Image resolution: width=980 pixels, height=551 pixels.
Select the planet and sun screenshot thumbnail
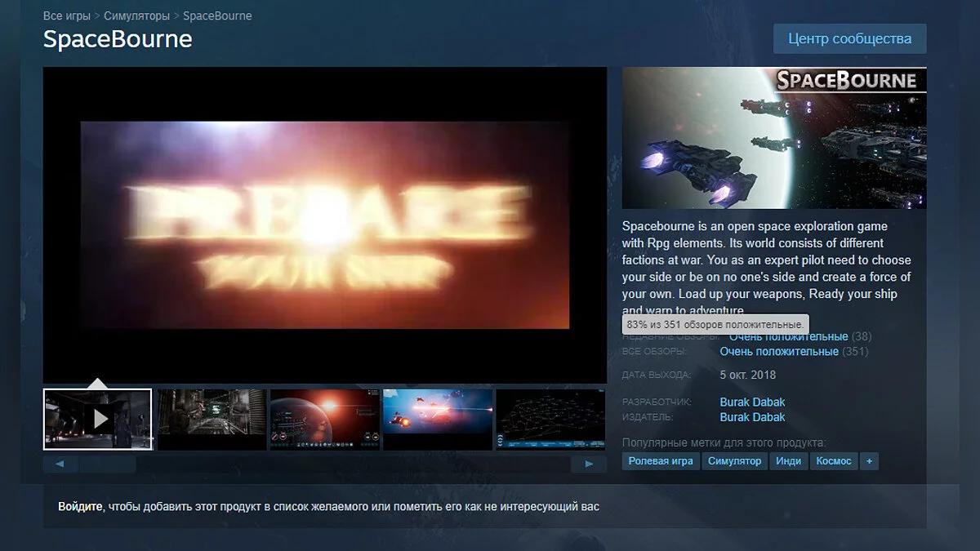pyautogui.click(x=324, y=419)
